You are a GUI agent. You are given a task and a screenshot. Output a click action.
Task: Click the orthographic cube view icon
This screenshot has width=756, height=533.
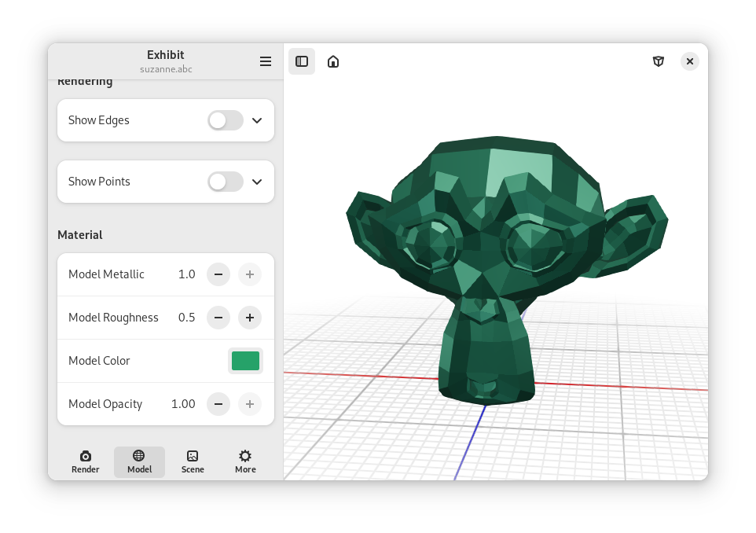(658, 61)
